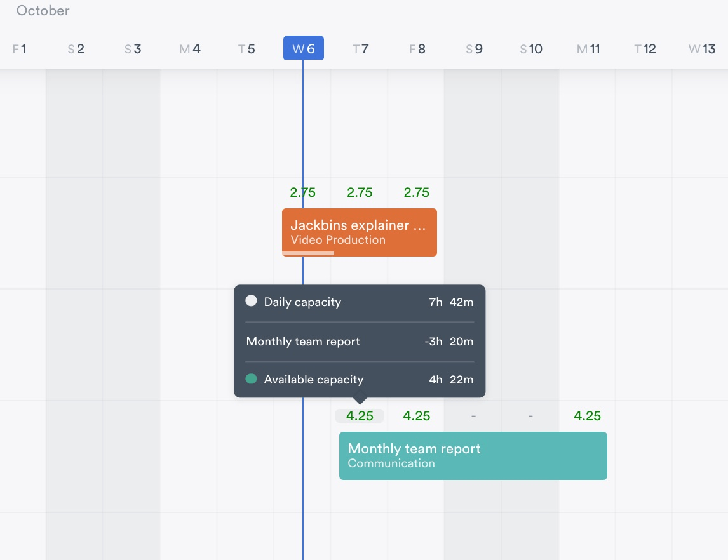728x560 pixels.
Task: Select Saturday 9 in the date header
Action: click(474, 49)
